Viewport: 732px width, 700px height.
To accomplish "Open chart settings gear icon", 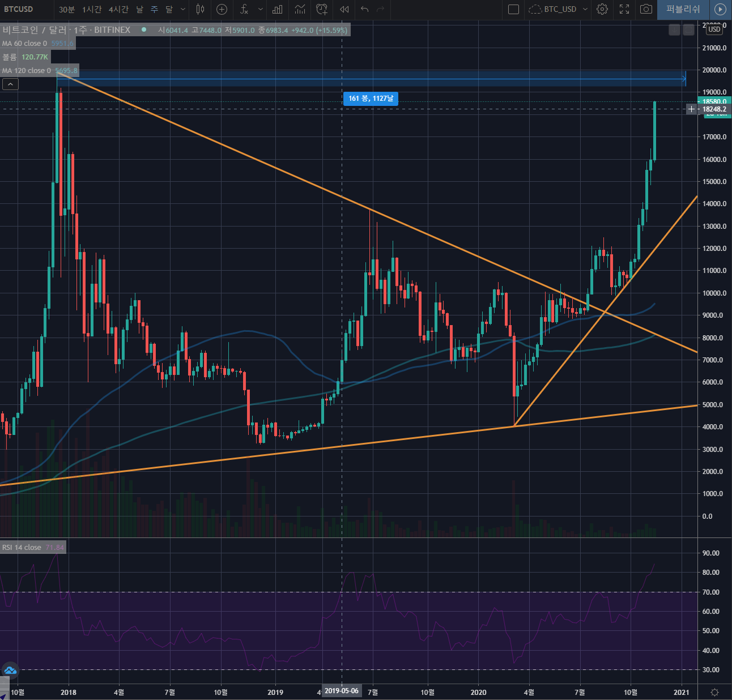I will coord(602,9).
